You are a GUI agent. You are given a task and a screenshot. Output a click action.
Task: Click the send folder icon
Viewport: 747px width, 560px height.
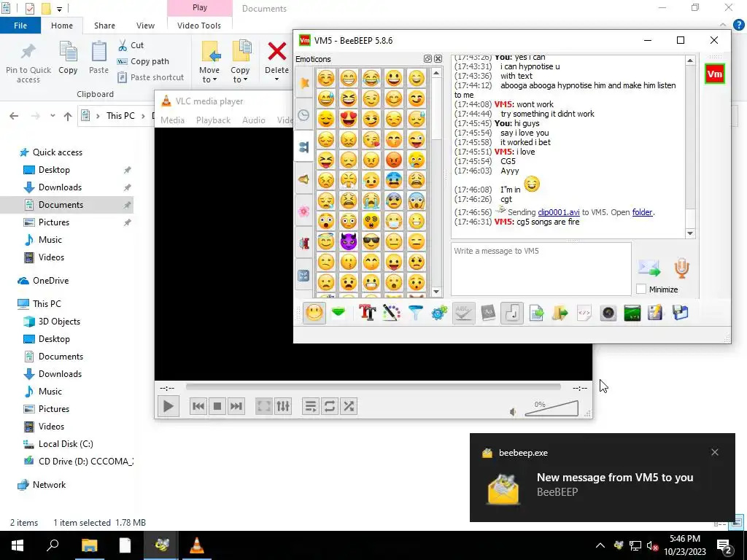(x=560, y=313)
